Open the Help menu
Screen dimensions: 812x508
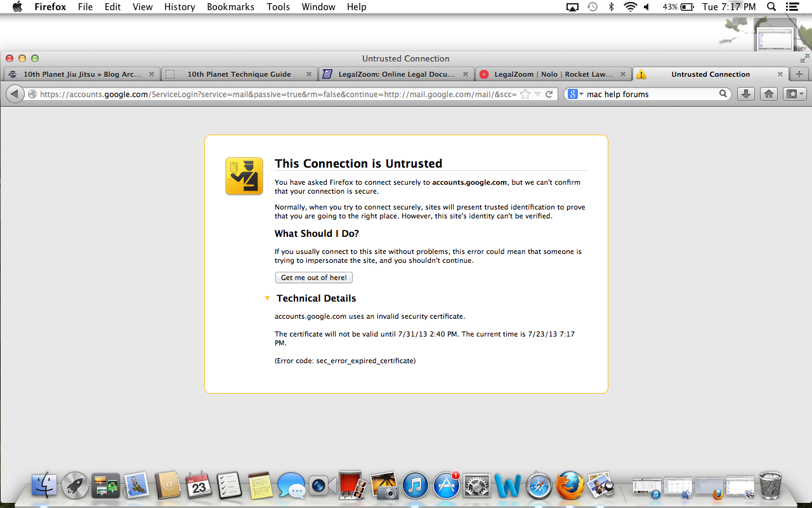357,7
